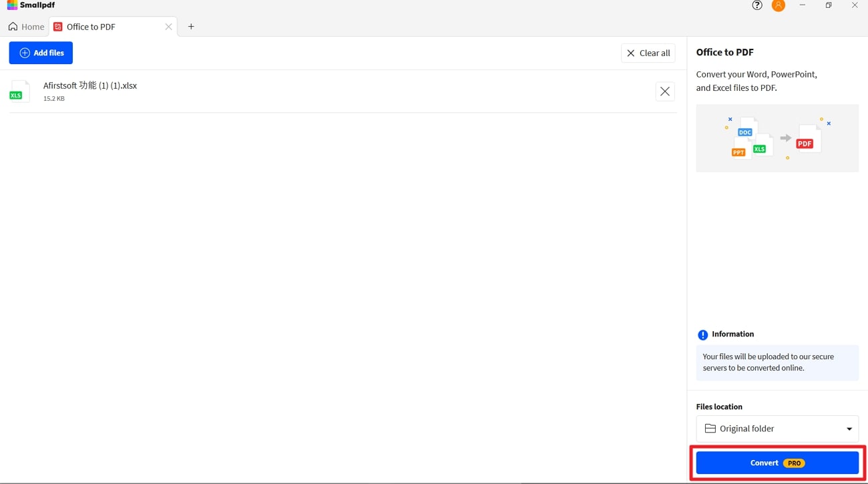868x484 pixels.
Task: Click the Convert PRO button
Action: (777, 463)
